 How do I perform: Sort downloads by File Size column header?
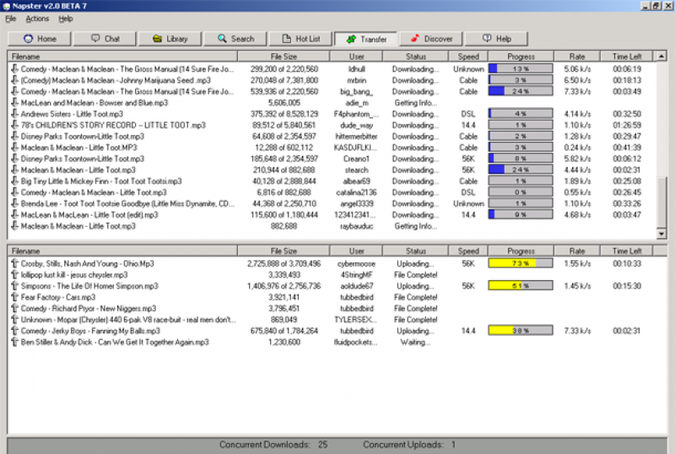[x=283, y=57]
